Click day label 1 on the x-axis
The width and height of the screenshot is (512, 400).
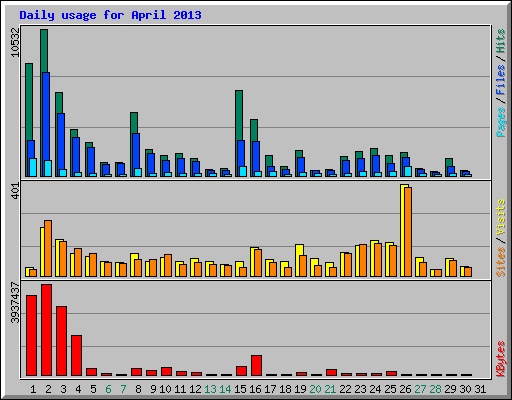33,389
